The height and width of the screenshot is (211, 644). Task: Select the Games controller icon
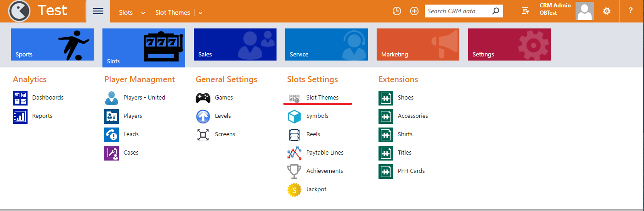pos(203,98)
